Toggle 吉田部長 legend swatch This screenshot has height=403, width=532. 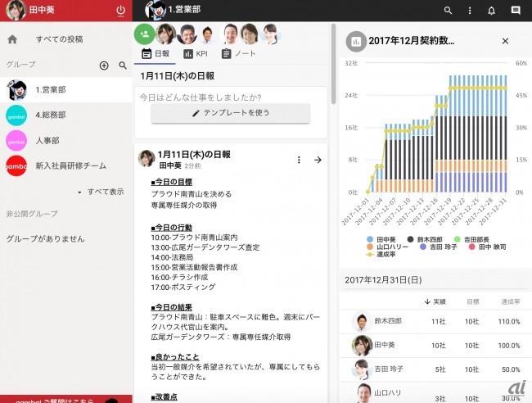457,239
